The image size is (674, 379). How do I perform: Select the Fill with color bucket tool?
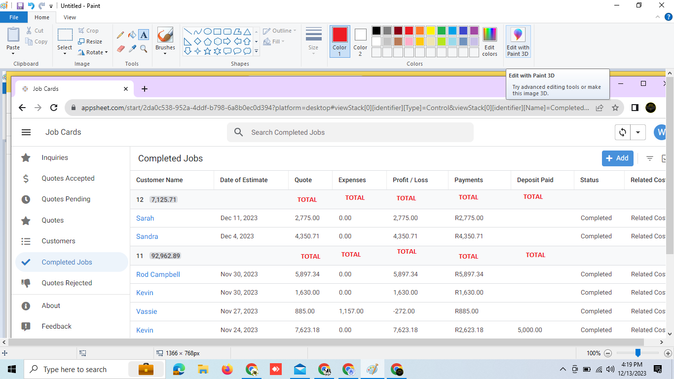[x=132, y=35]
